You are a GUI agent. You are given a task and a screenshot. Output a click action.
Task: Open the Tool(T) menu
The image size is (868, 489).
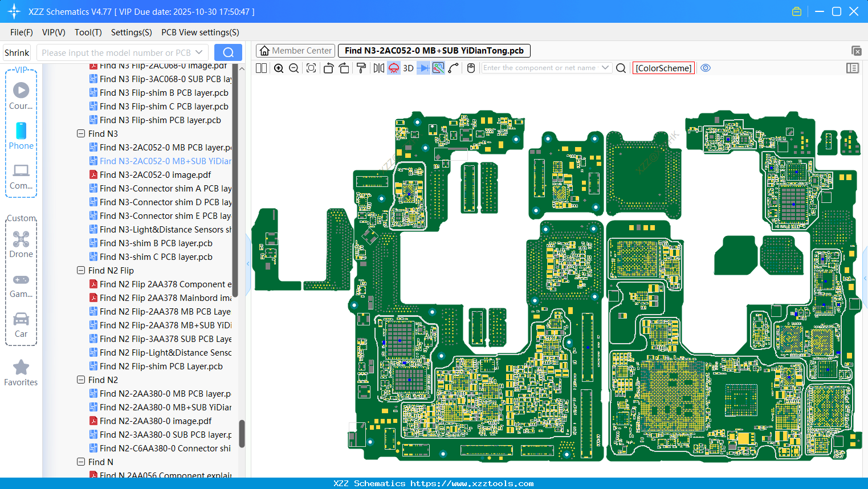point(88,32)
